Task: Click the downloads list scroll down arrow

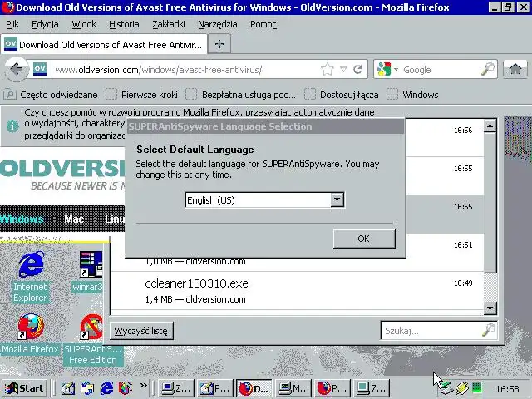Action: click(490, 308)
